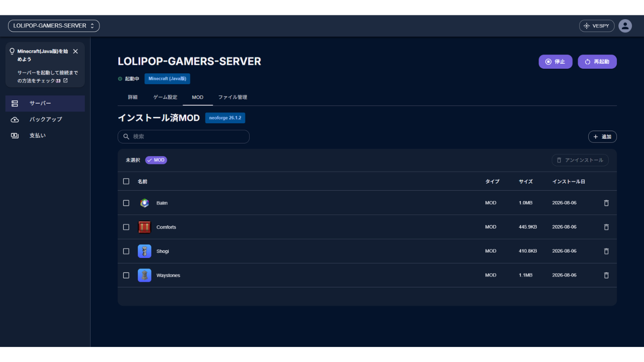Click the Waystones mod icon
Screen dimensions: 644x362
pyautogui.click(x=144, y=276)
